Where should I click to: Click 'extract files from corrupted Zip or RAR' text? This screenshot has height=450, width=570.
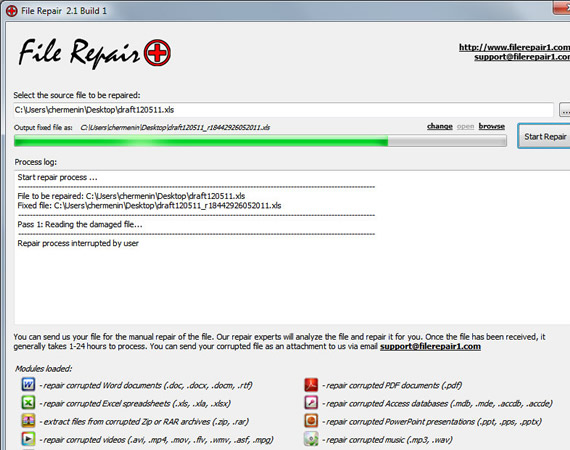click(144, 422)
